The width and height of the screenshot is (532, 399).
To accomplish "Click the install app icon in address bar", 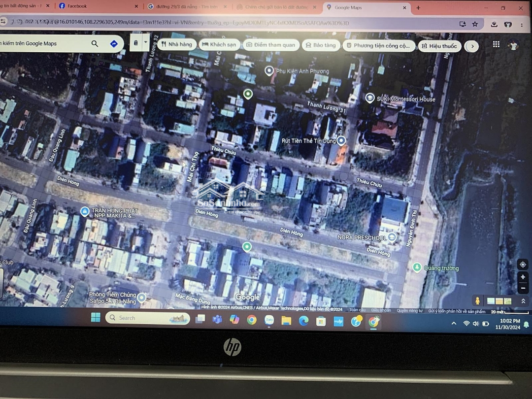I will pyautogui.click(x=463, y=24).
